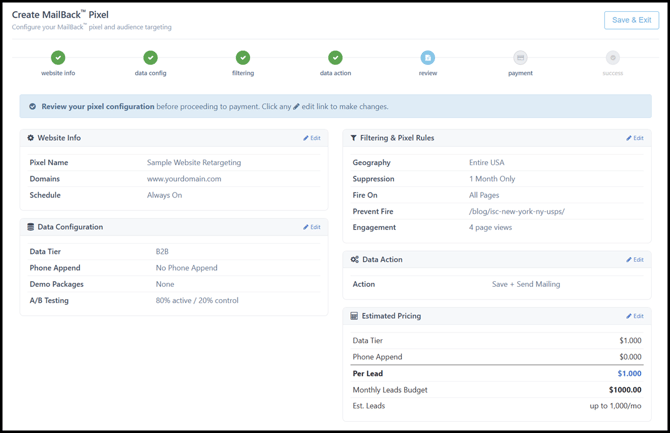This screenshot has width=670, height=433.
Task: Click the Data Configuration database icon
Action: click(31, 227)
